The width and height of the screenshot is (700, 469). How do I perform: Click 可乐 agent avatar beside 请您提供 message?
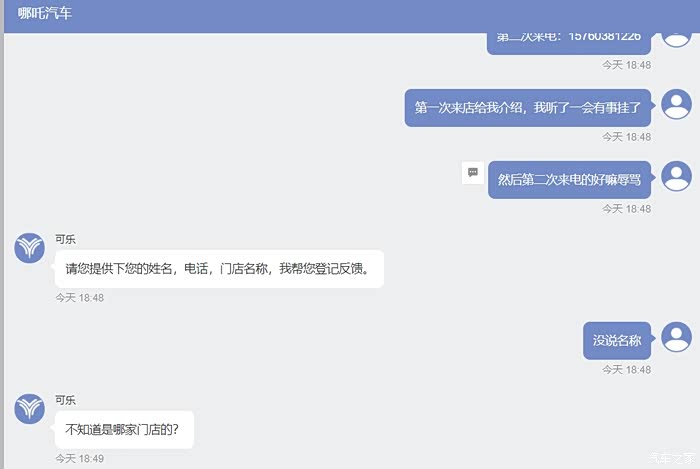29,248
